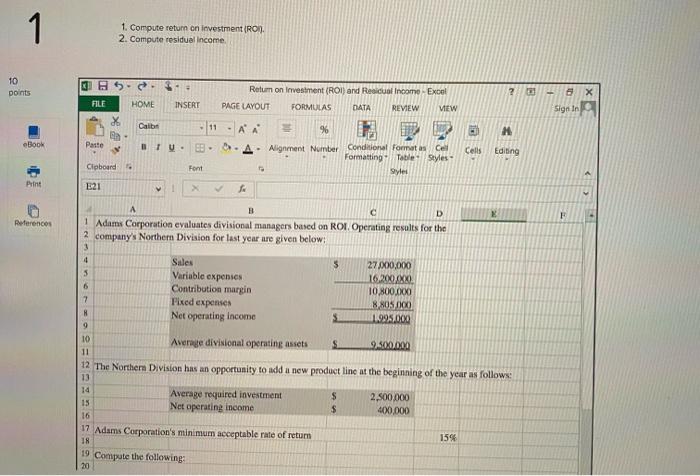Open Cell Styles menu
The width and height of the screenshot is (700, 476).
[x=441, y=142]
